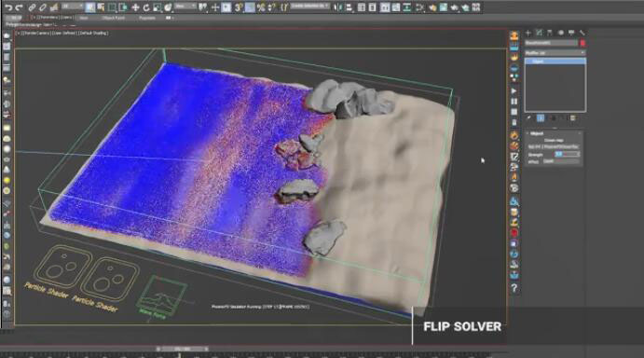Select the Bind to Space Warp tool
This screenshot has width=644, height=358.
point(54,7)
